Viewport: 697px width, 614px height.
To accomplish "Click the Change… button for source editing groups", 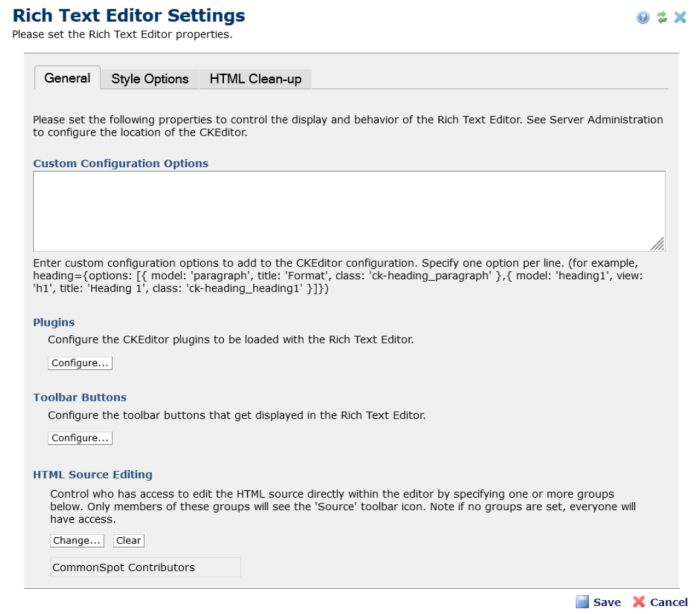I will point(77,541).
